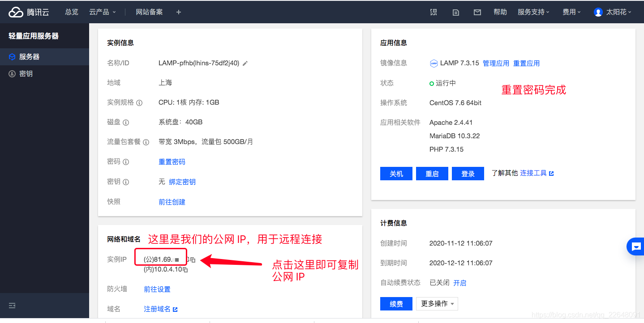644x323 pixels.
Task: Open the 帮助 menu item
Action: point(500,12)
